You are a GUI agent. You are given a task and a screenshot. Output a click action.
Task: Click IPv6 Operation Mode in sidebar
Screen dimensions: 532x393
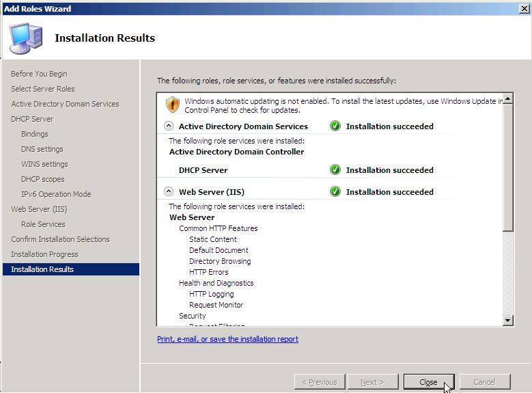[56, 194]
